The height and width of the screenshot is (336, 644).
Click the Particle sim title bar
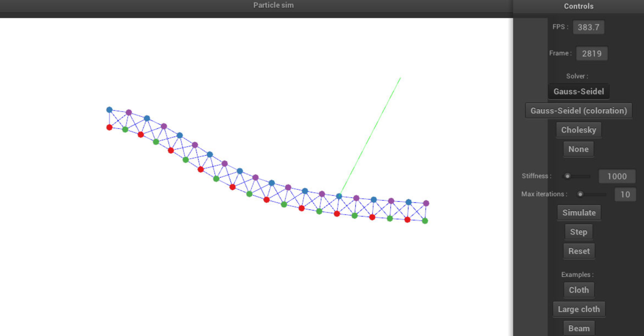point(273,5)
